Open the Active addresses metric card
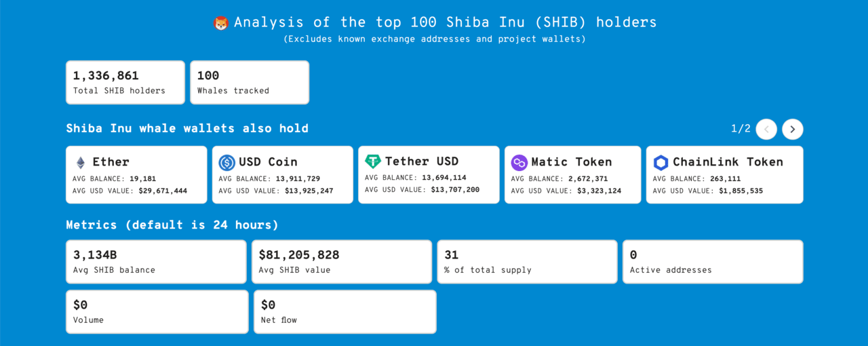Viewport: 868px width, 346px height. click(x=713, y=262)
